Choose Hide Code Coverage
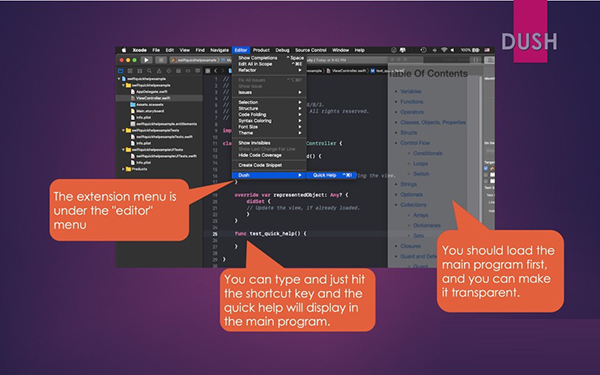600x375 pixels. [x=269, y=155]
